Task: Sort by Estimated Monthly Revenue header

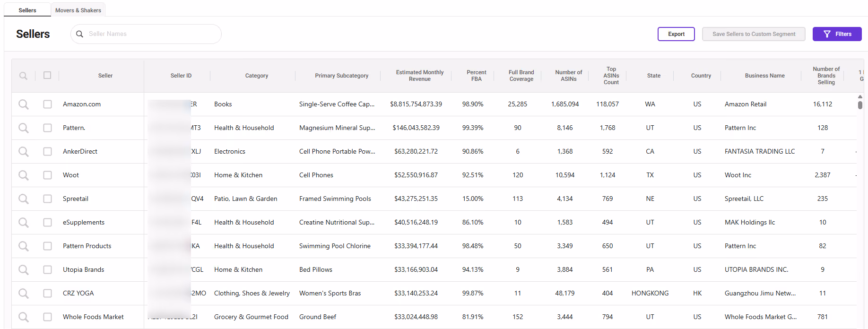Action: (420, 76)
